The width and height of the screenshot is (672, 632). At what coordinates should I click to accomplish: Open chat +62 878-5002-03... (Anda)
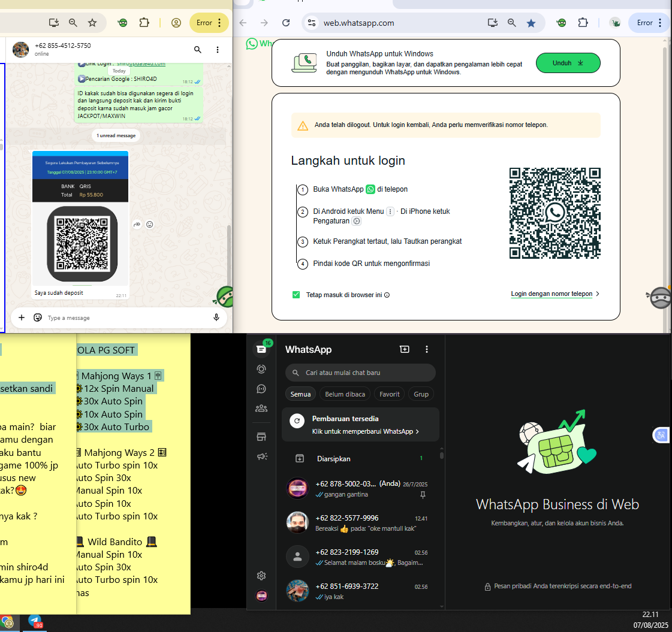(x=360, y=489)
